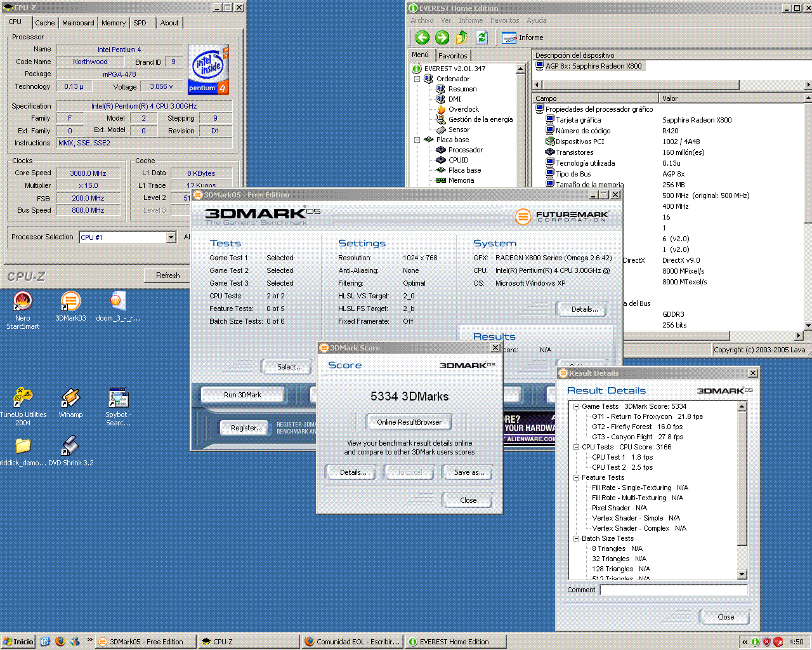812x650 pixels.
Task: Click the Result Details scrollbar down arrow
Action: 742,574
